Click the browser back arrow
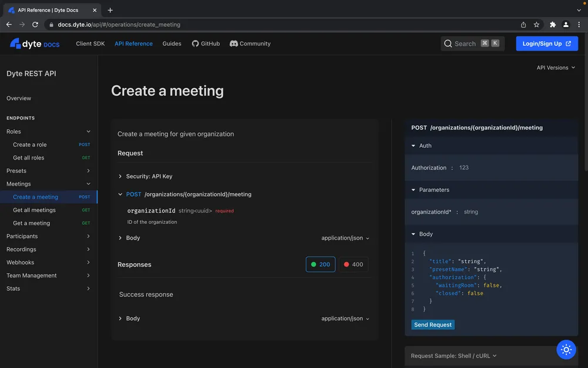The height and width of the screenshot is (368, 588). (x=9, y=24)
